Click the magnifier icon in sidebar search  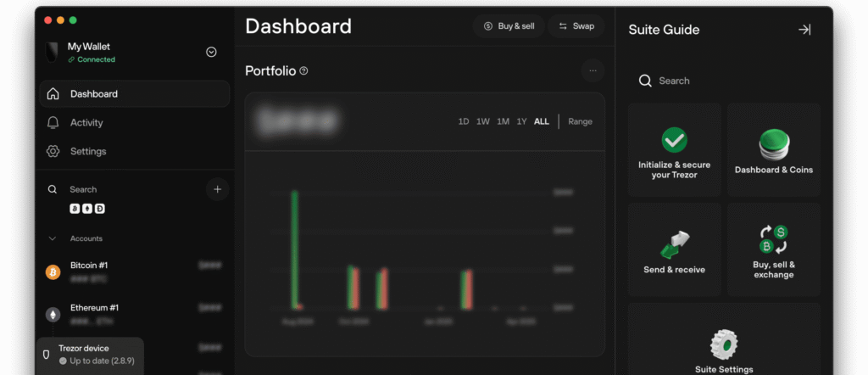(53, 189)
